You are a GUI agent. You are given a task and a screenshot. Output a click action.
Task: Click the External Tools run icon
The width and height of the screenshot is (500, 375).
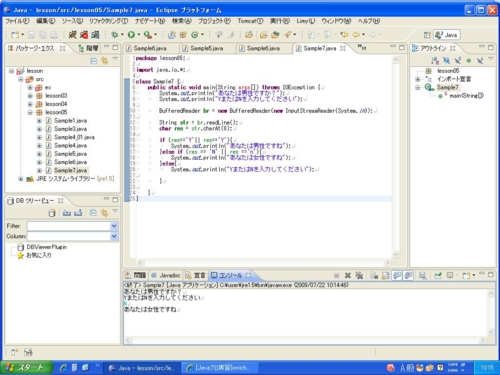point(147,35)
